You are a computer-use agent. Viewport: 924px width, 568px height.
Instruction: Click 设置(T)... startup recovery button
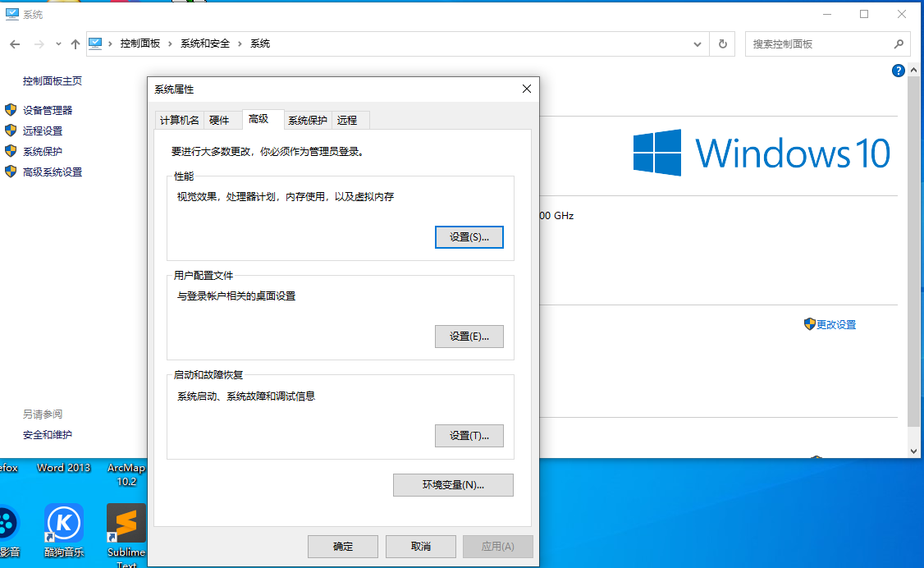coord(469,436)
